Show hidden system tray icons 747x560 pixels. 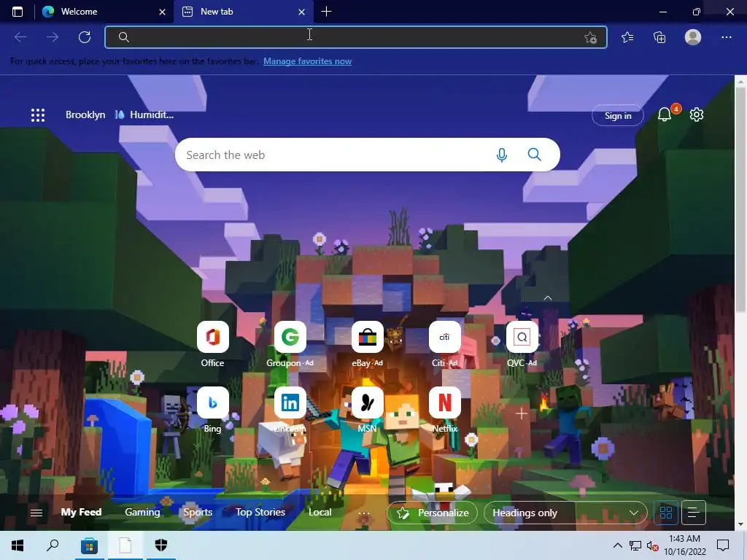click(x=617, y=545)
